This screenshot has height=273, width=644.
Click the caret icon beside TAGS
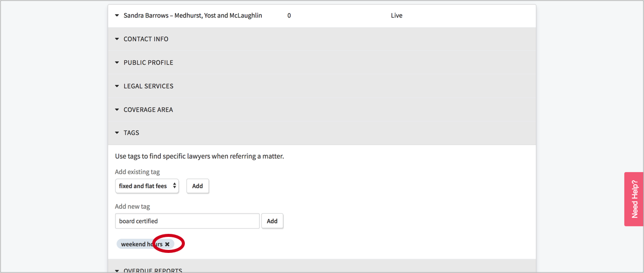tap(117, 133)
